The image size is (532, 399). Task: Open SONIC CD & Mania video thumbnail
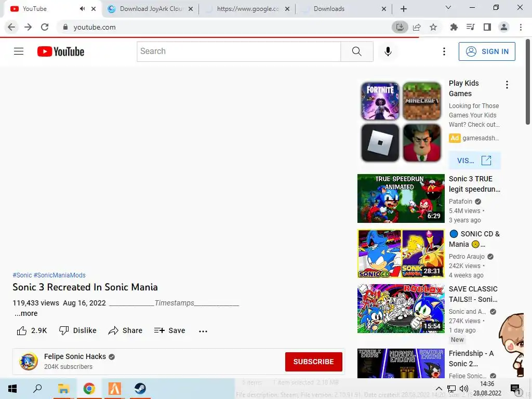pos(401,254)
